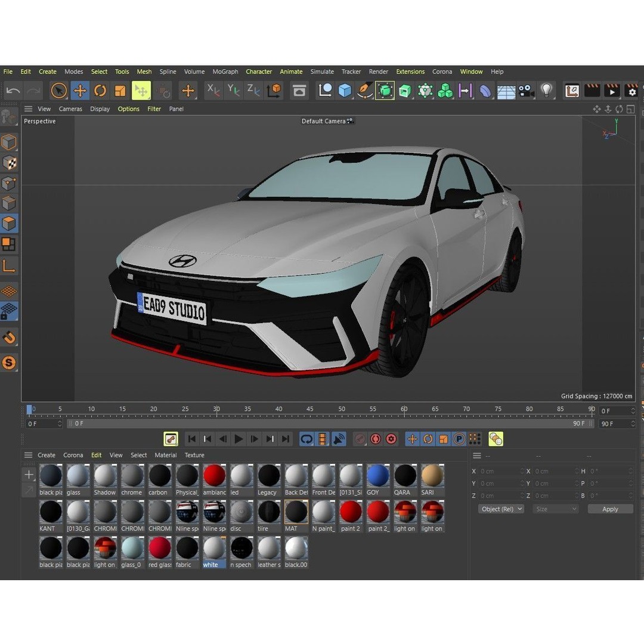Toggle Enable Snap magnet icon

(9, 338)
